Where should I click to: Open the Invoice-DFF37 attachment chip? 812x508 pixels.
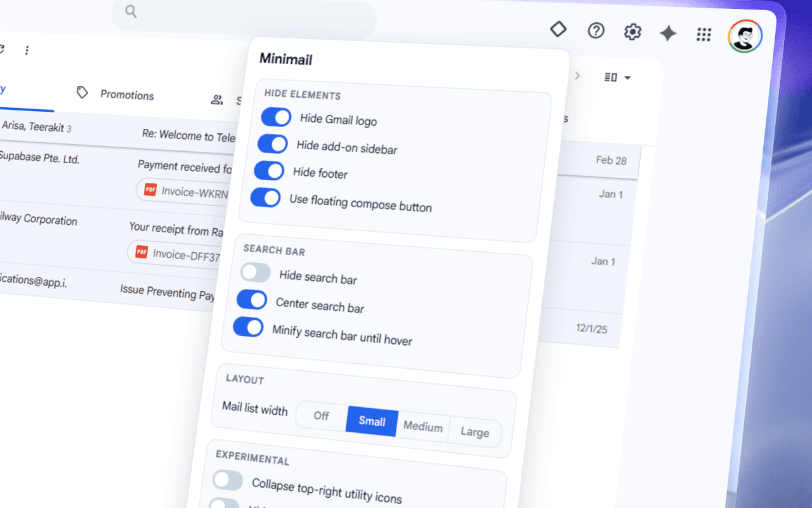pyautogui.click(x=175, y=254)
